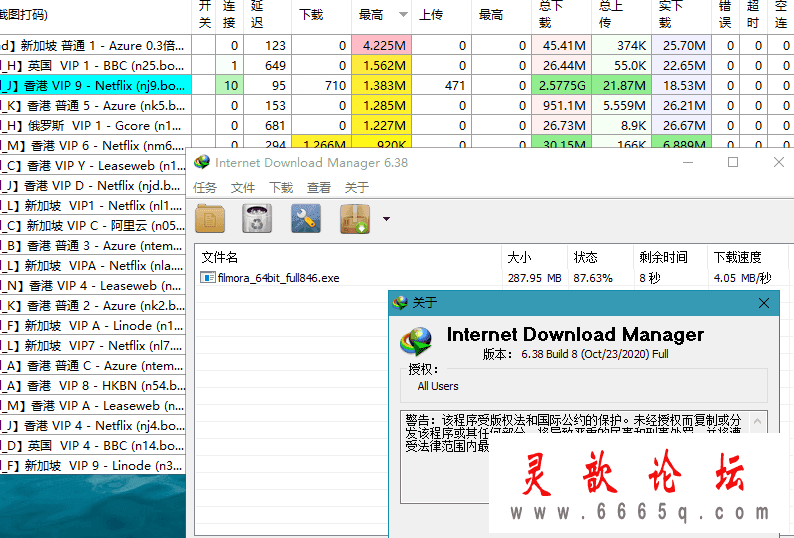794x538 pixels.
Task: Select 香港 VIP Y - Leaseweb row
Action: click(x=93, y=166)
